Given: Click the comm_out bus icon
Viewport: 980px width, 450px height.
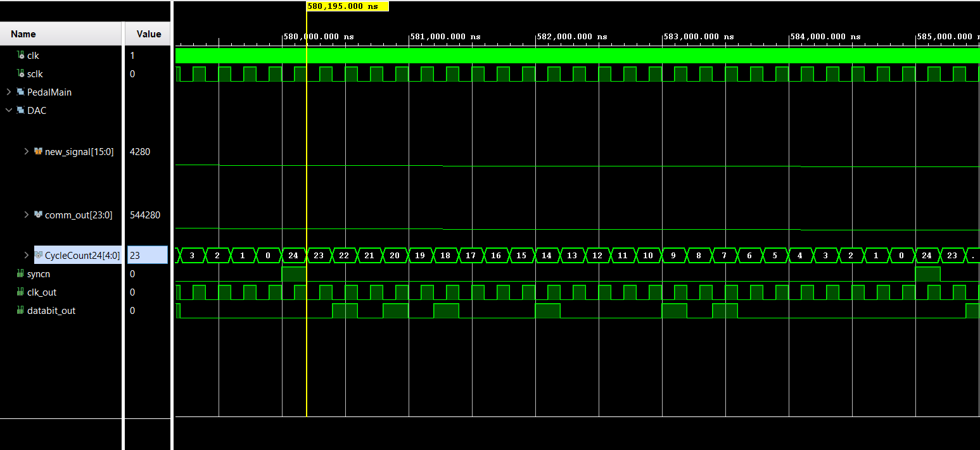Looking at the screenshot, I should tap(38, 215).
